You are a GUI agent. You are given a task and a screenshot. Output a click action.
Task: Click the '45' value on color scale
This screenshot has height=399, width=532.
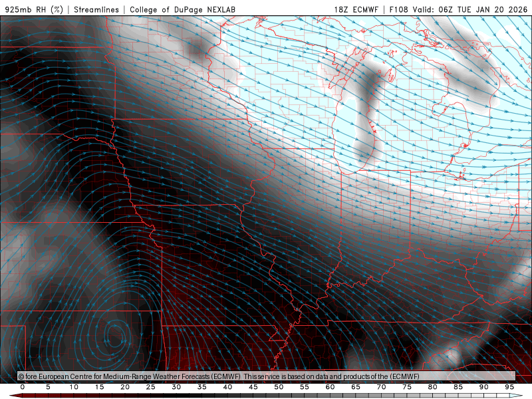pyautogui.click(x=253, y=387)
